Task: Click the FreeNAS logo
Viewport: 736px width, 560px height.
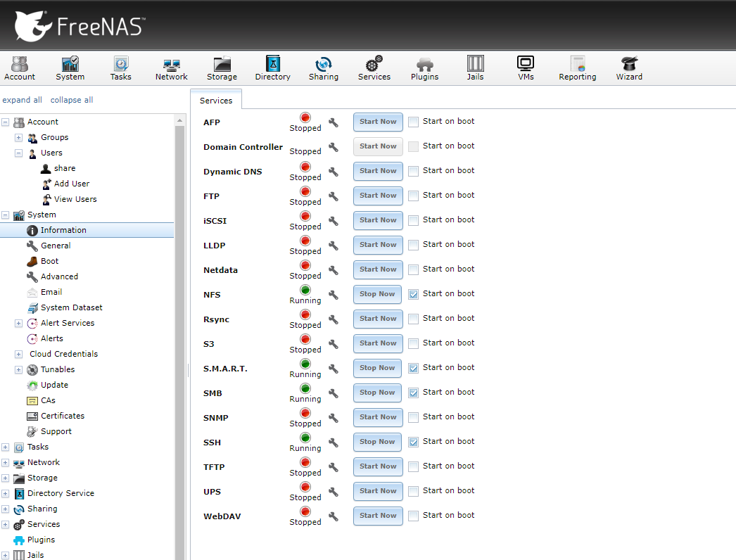Action: [x=80, y=26]
